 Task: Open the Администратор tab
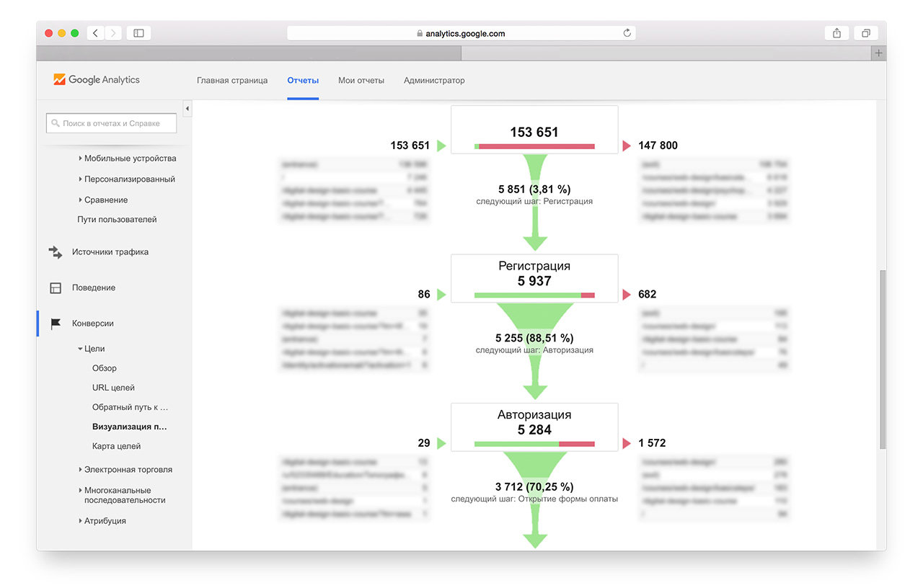click(434, 81)
